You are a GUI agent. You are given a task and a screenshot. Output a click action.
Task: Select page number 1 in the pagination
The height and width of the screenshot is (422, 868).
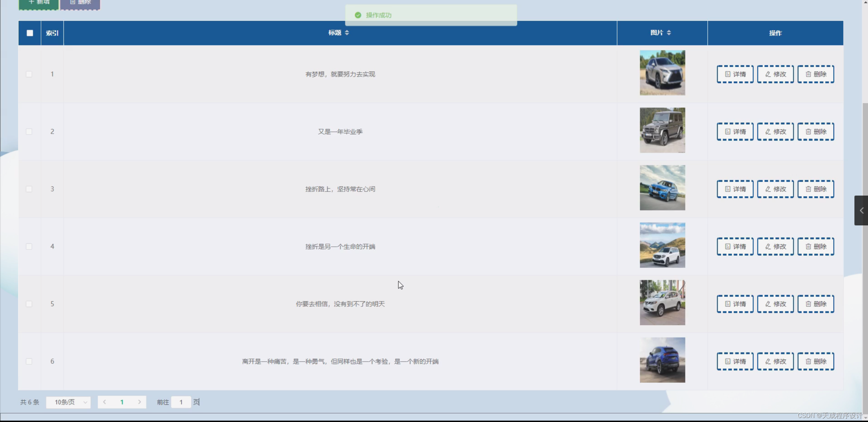(122, 402)
